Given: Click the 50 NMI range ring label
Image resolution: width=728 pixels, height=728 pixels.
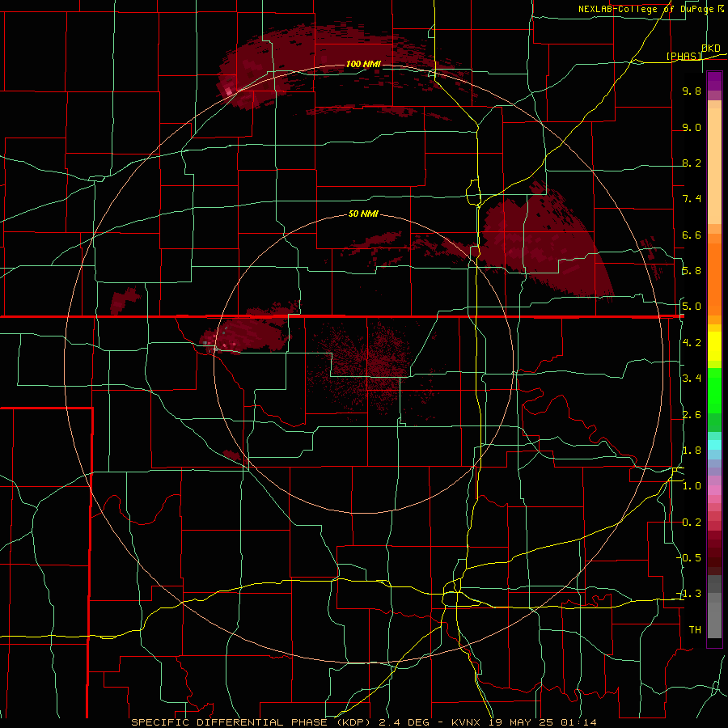Looking at the screenshot, I should pyautogui.click(x=363, y=214).
